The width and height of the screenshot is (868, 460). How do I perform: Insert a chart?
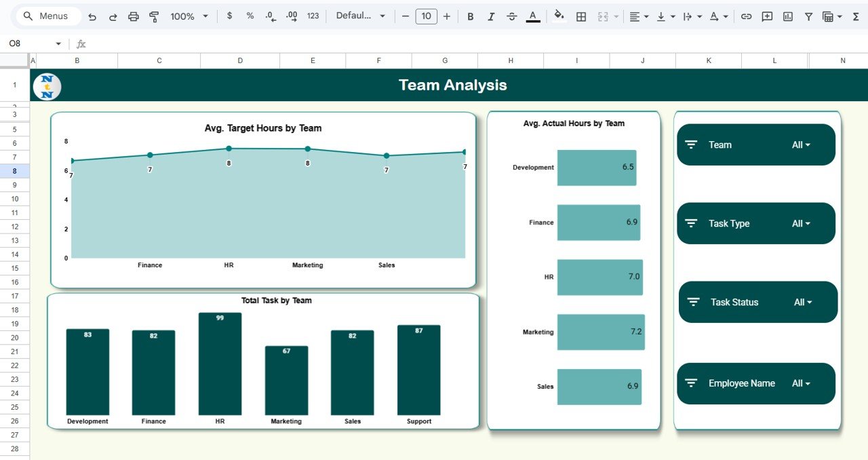pos(787,16)
